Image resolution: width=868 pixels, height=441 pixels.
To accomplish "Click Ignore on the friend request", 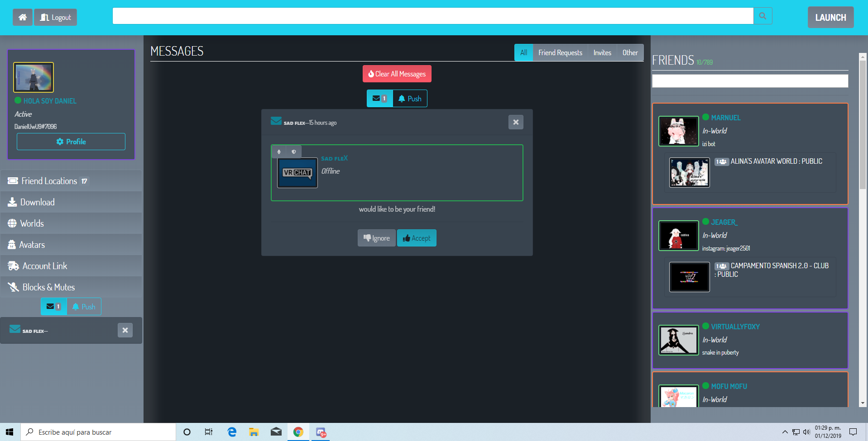I will click(x=377, y=238).
